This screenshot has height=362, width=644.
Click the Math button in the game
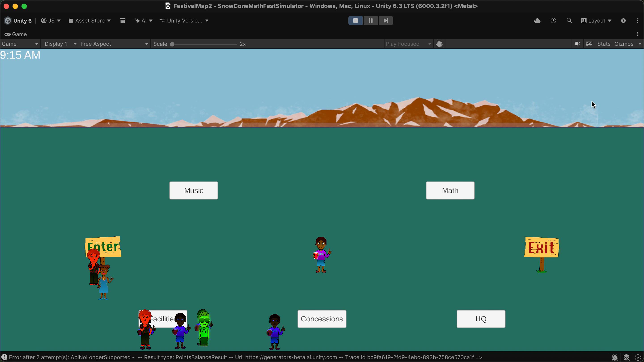coord(450,190)
